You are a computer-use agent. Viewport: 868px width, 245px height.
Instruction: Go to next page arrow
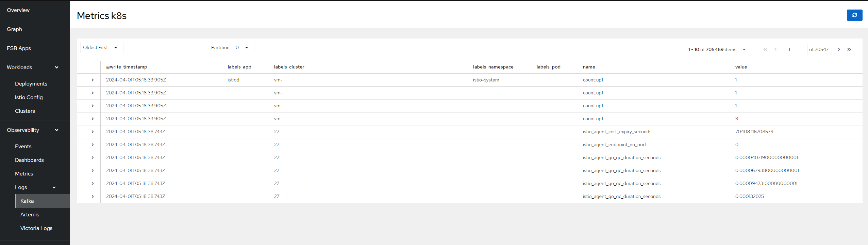[839, 49]
